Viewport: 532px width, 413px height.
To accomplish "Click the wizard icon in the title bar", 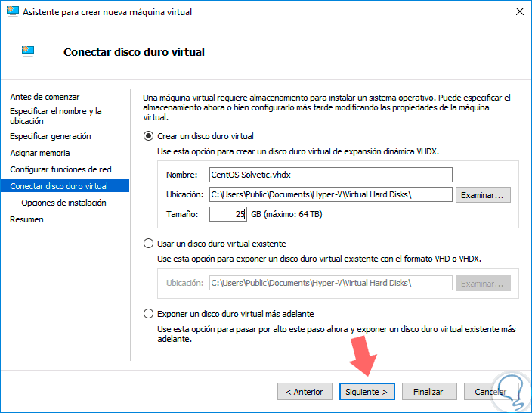I will [x=11, y=12].
